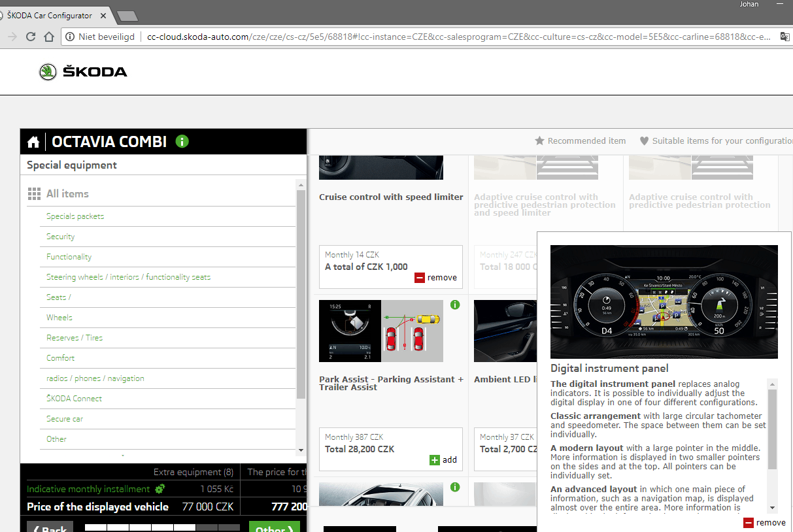
Task: Click the red minus remove icon for Cruise control
Action: 420,278
